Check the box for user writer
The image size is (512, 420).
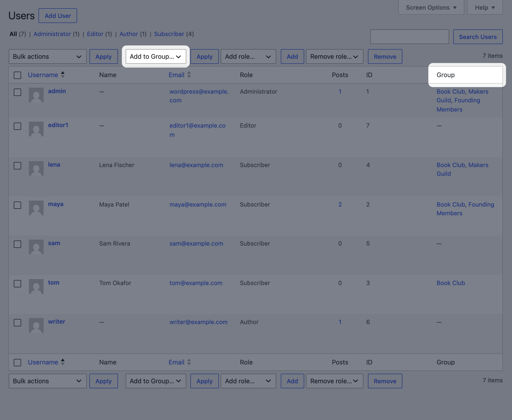pos(17,322)
